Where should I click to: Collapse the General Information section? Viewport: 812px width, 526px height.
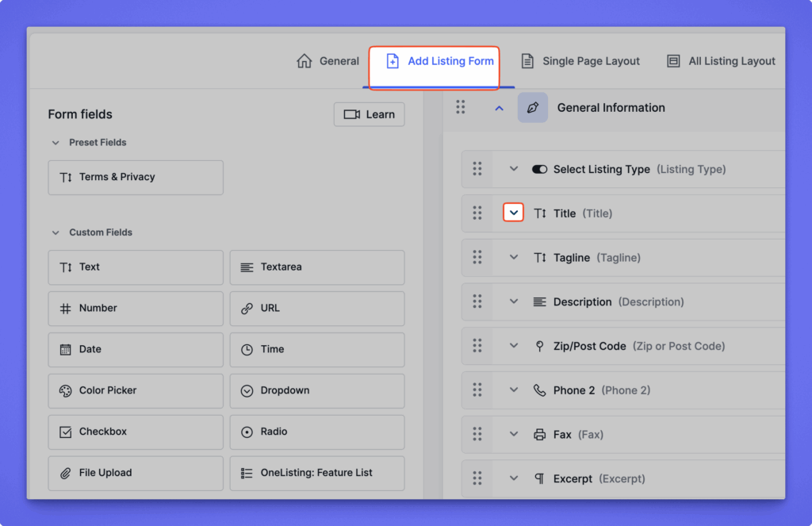(499, 109)
